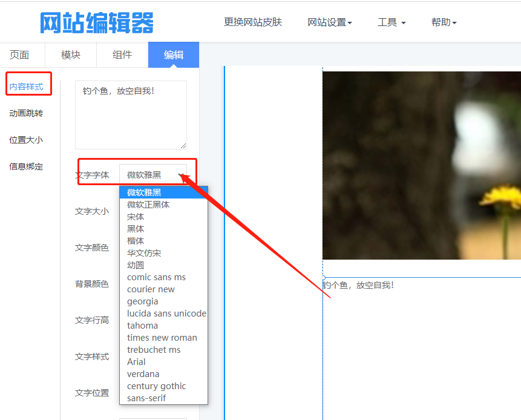Screen dimensions: 521x420
Task: Choose 宋体 in font list
Action: point(163,217)
